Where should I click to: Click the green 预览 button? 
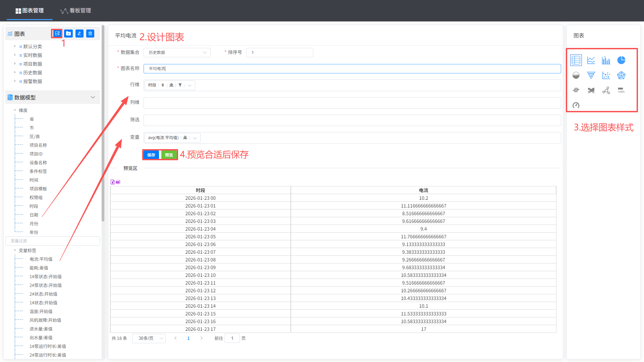[x=169, y=155]
